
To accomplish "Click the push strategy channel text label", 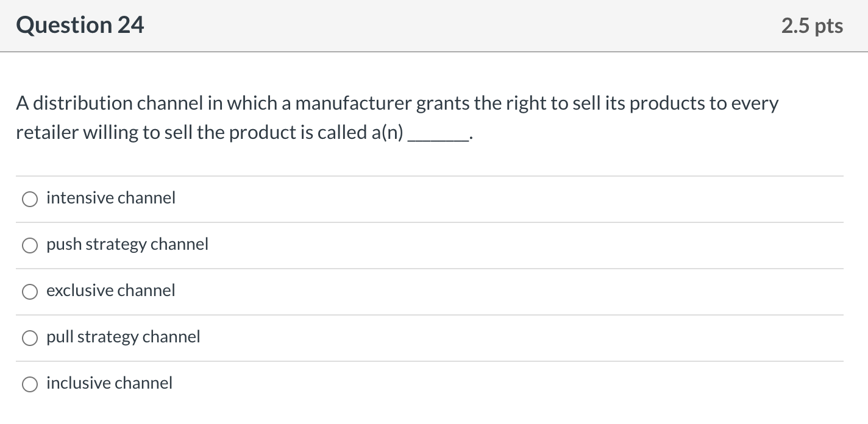I will (x=127, y=244).
